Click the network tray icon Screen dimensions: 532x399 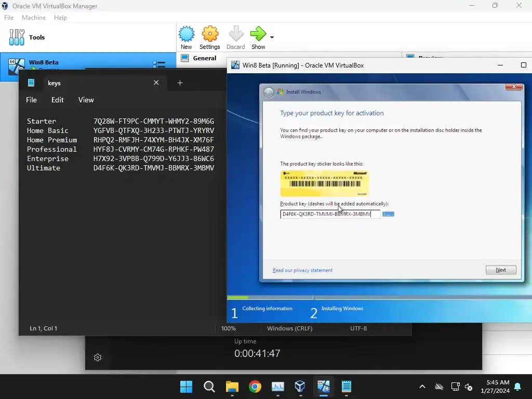point(455,387)
